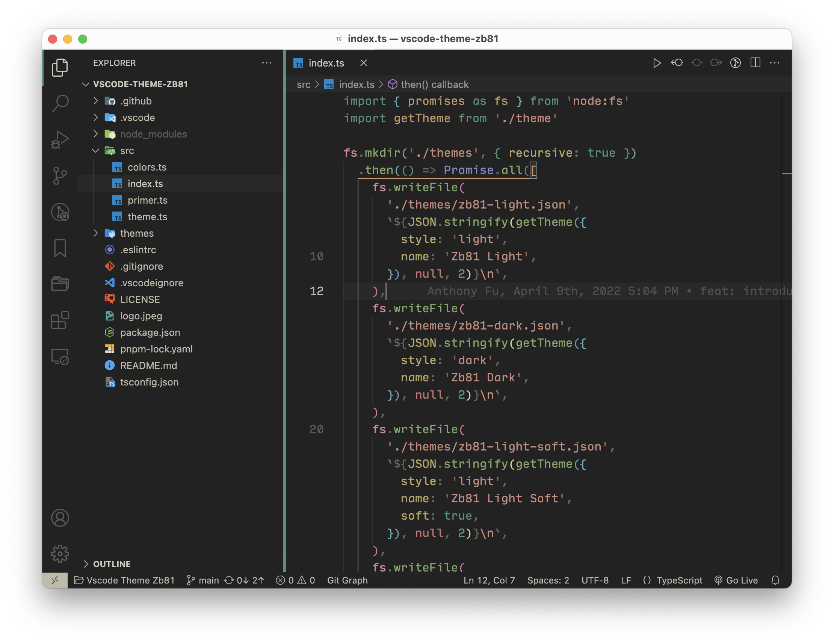
Task: Open the Run and Debug view
Action: (60, 140)
